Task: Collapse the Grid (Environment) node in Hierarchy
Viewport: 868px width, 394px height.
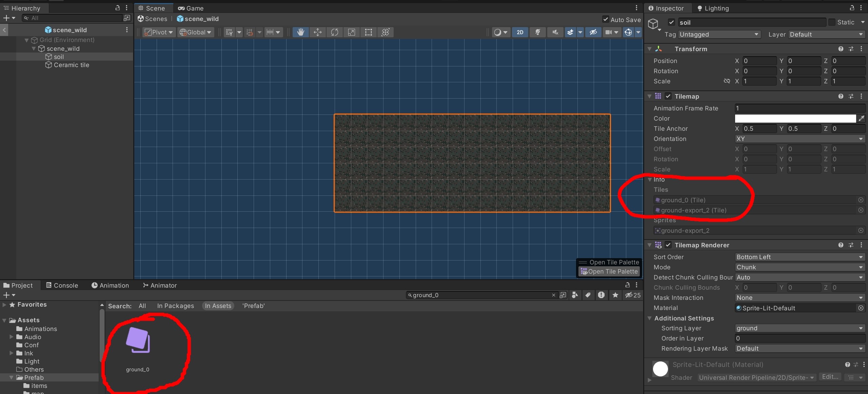Action: tap(27, 40)
